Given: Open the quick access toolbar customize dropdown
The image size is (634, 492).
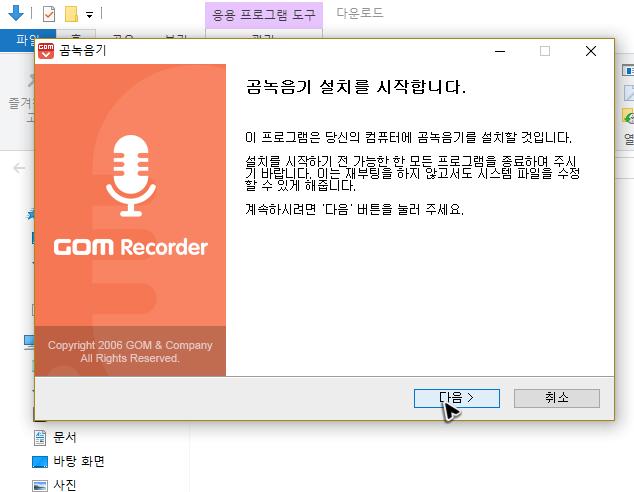Looking at the screenshot, I should [89, 15].
